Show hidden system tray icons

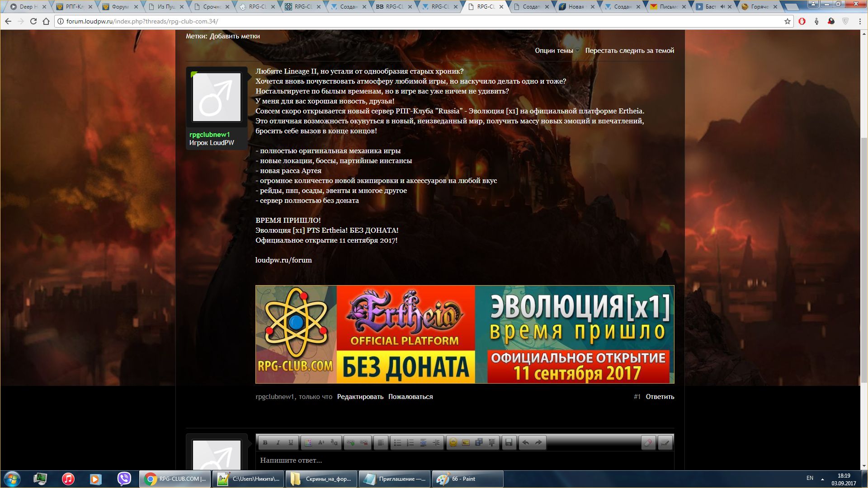click(822, 479)
